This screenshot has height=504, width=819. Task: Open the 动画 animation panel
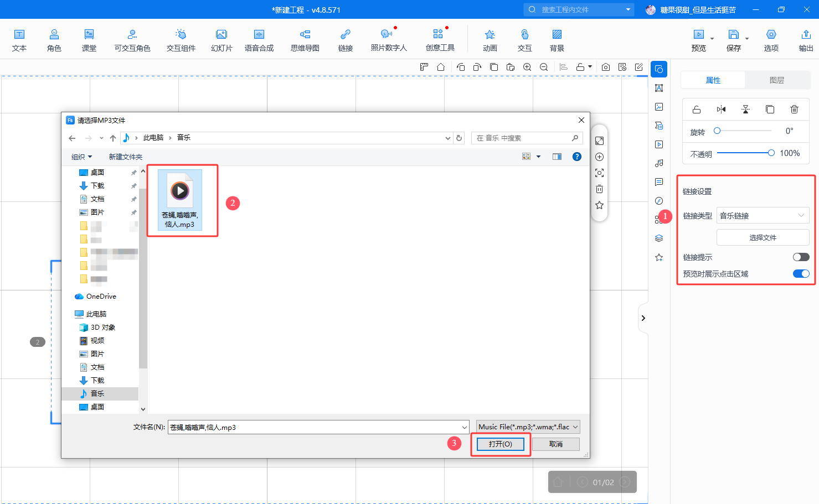point(490,40)
